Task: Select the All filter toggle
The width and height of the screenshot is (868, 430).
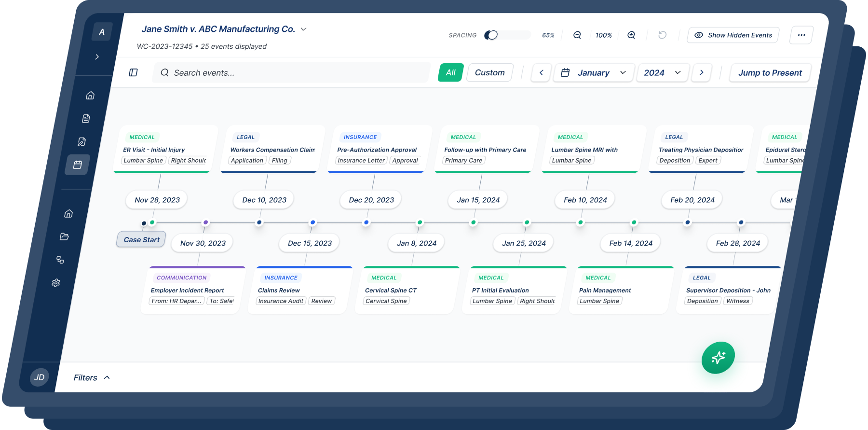Action: tap(451, 72)
